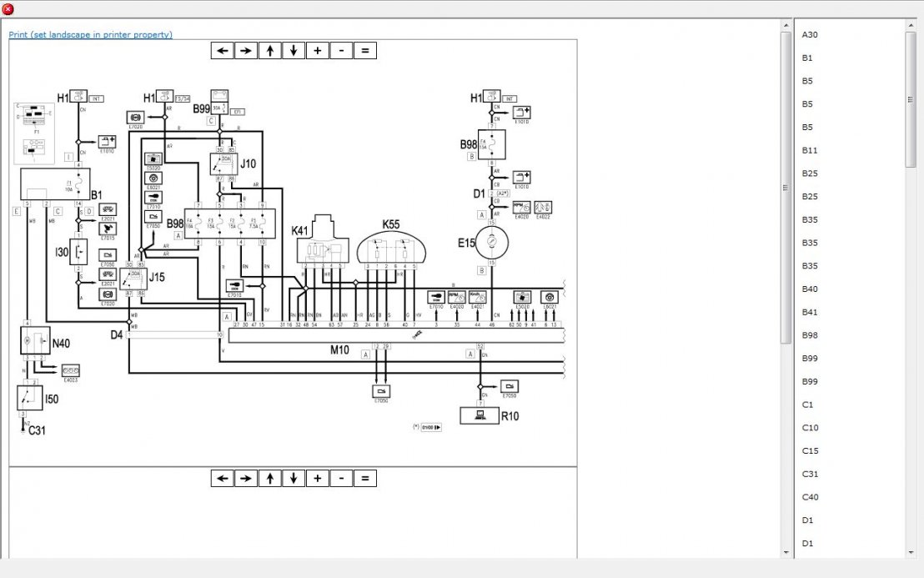The height and width of the screenshot is (578, 924).
Task: Click the plus button below the diagram
Action: (318, 479)
